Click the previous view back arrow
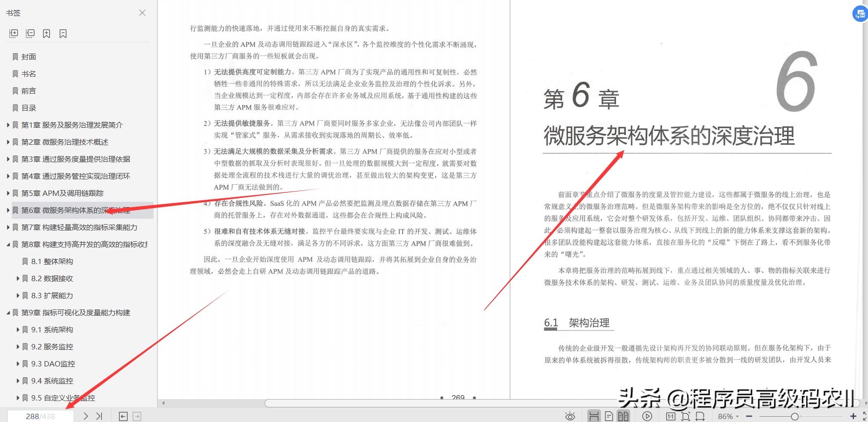 (x=123, y=416)
